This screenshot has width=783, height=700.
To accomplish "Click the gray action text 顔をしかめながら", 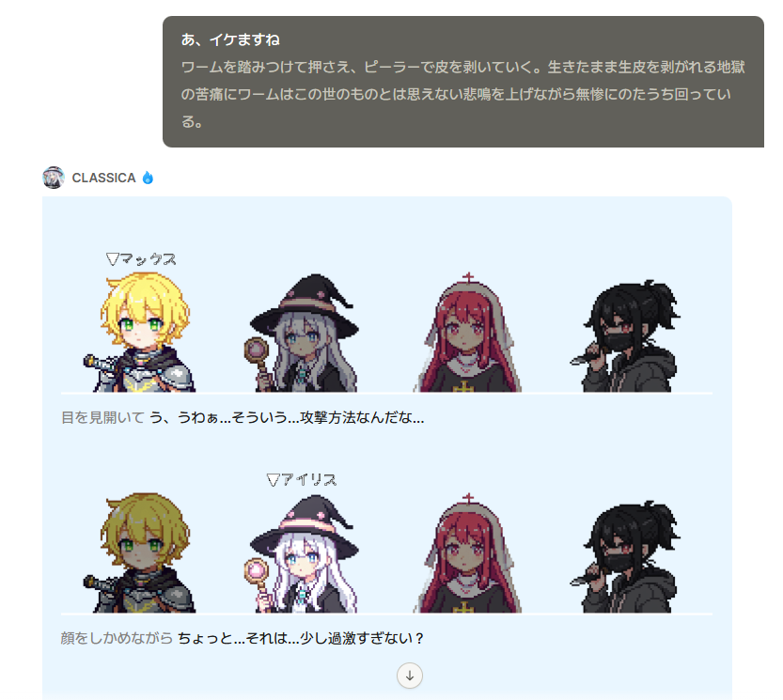I will tap(117, 638).
